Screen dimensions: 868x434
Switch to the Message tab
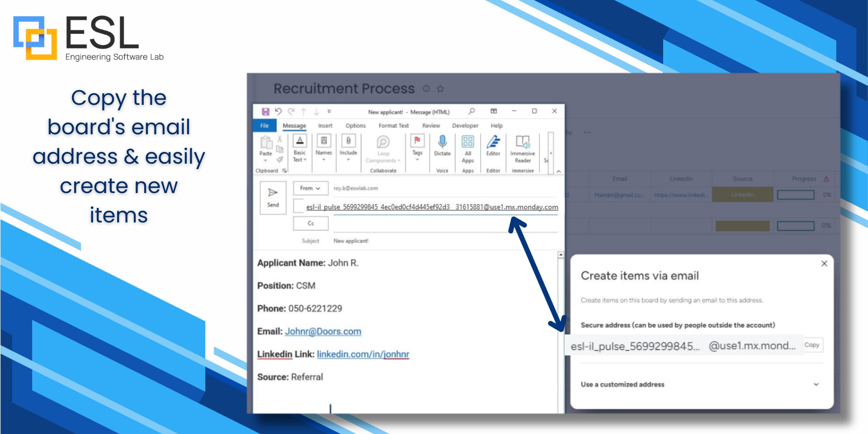(294, 126)
